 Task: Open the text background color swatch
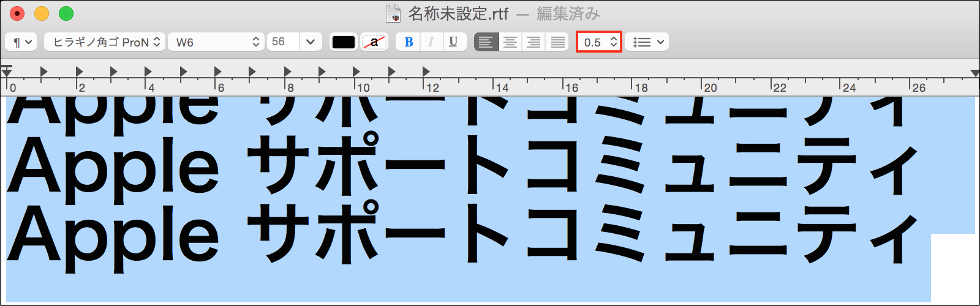[374, 42]
